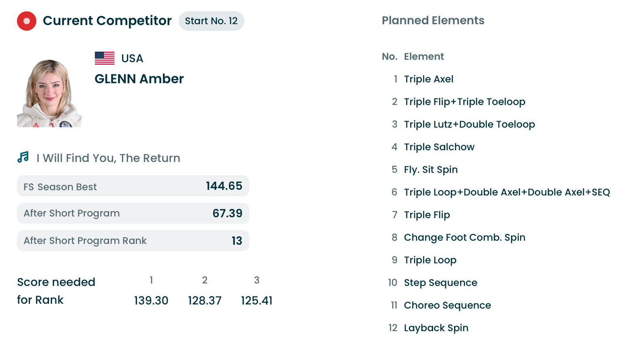Click the USA flag icon
644x353 pixels.
tap(105, 58)
